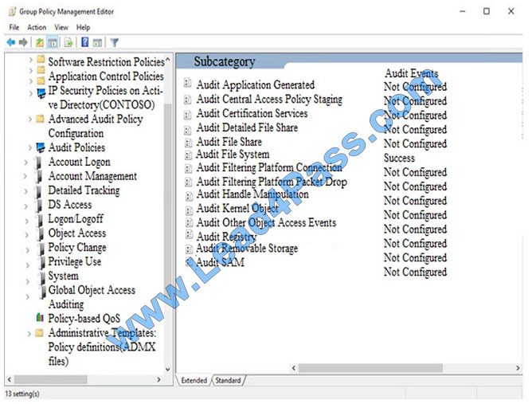This screenshot has width=532, height=404.
Task: Click the Audit Registry row icon
Action: point(189,234)
